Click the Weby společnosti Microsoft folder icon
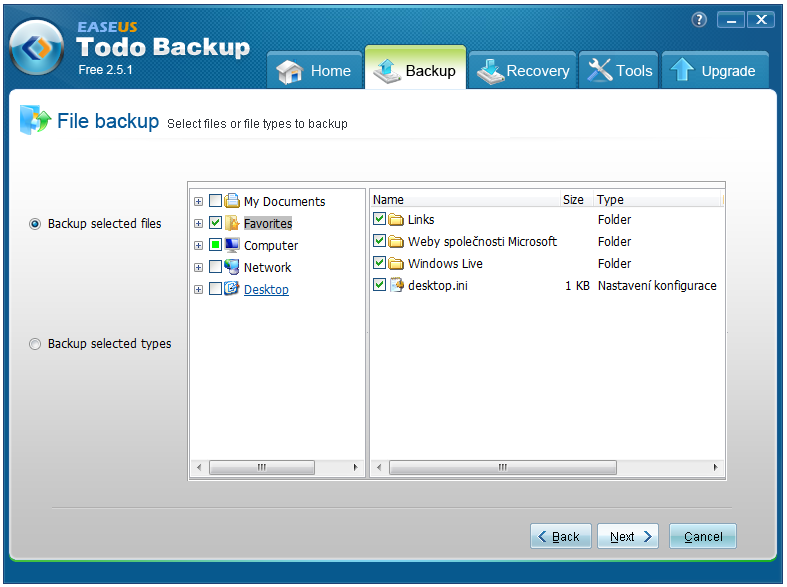The image size is (787, 587). (396, 241)
